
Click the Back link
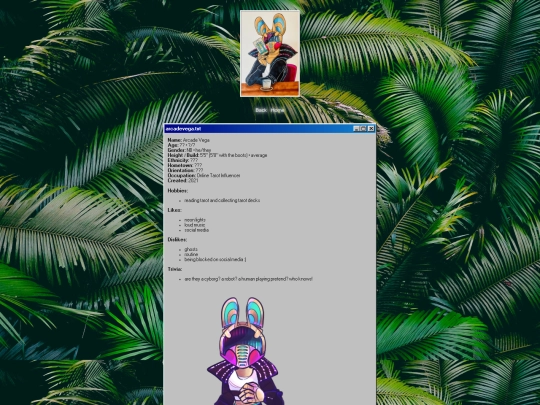[x=261, y=110]
